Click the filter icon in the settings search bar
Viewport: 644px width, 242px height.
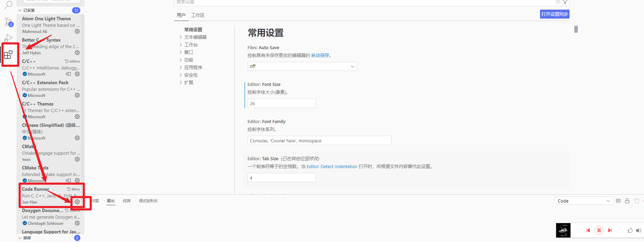pos(565,2)
